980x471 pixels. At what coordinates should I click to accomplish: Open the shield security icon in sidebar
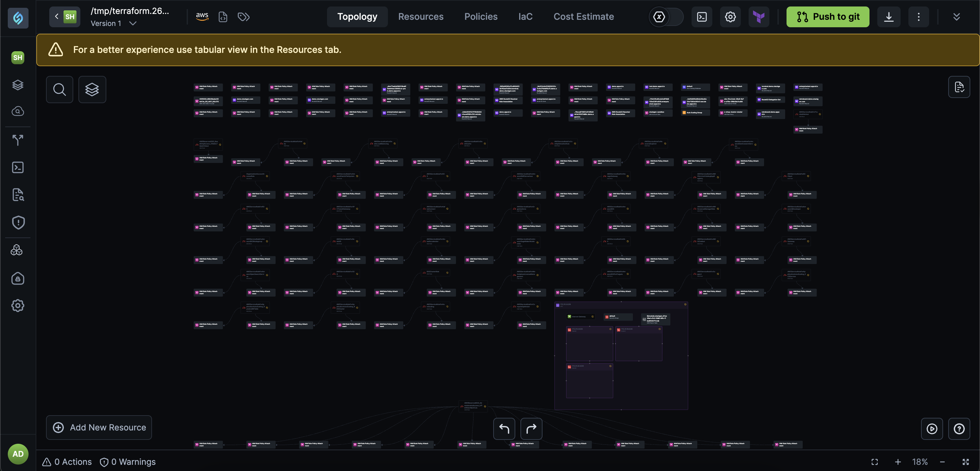point(18,223)
